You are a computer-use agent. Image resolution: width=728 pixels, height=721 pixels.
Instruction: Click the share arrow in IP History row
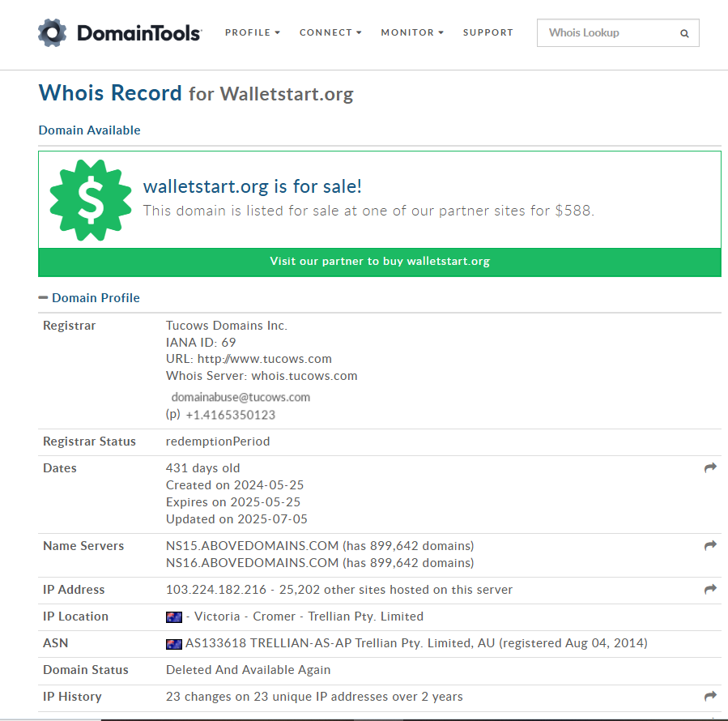click(x=710, y=696)
